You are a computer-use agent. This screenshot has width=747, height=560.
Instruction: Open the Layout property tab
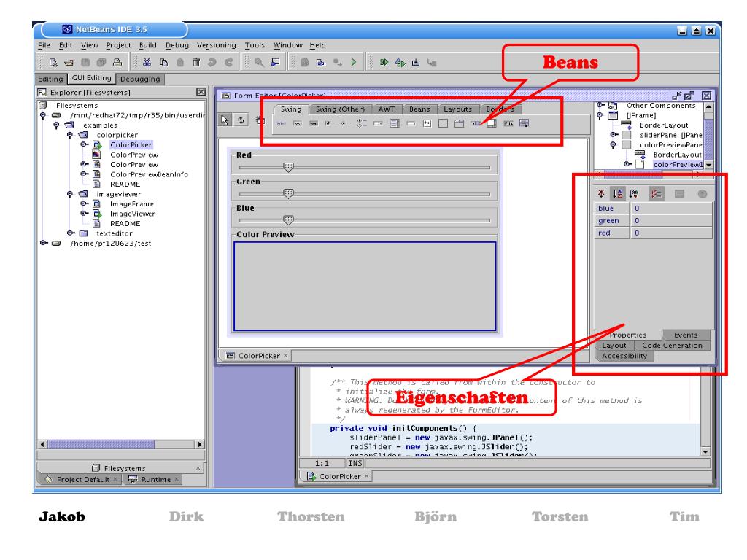614,345
